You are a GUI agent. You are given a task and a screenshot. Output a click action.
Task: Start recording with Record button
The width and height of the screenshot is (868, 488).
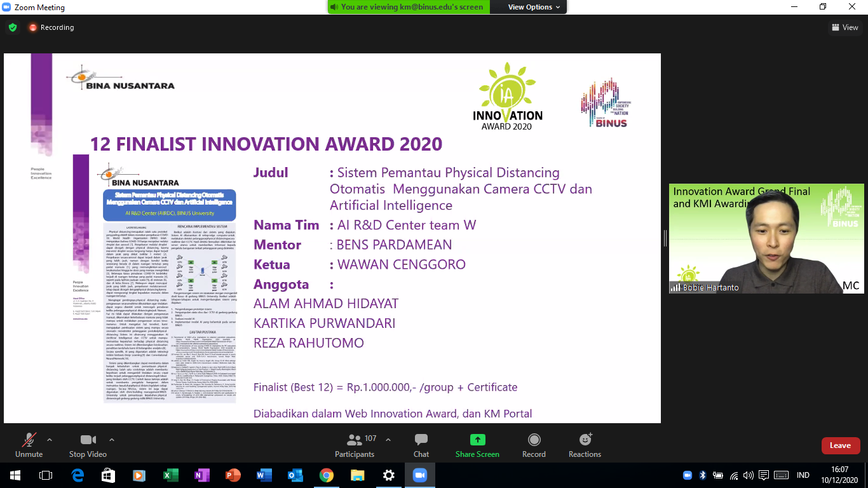click(x=534, y=445)
